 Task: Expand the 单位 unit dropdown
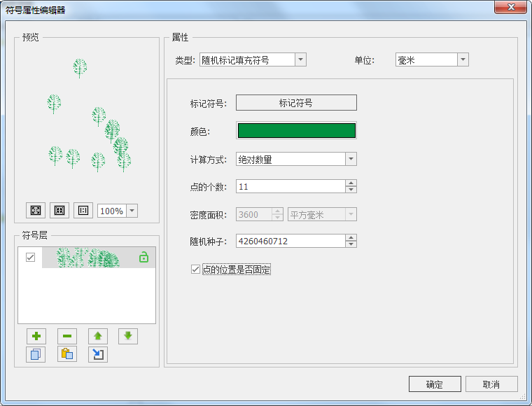(x=463, y=60)
